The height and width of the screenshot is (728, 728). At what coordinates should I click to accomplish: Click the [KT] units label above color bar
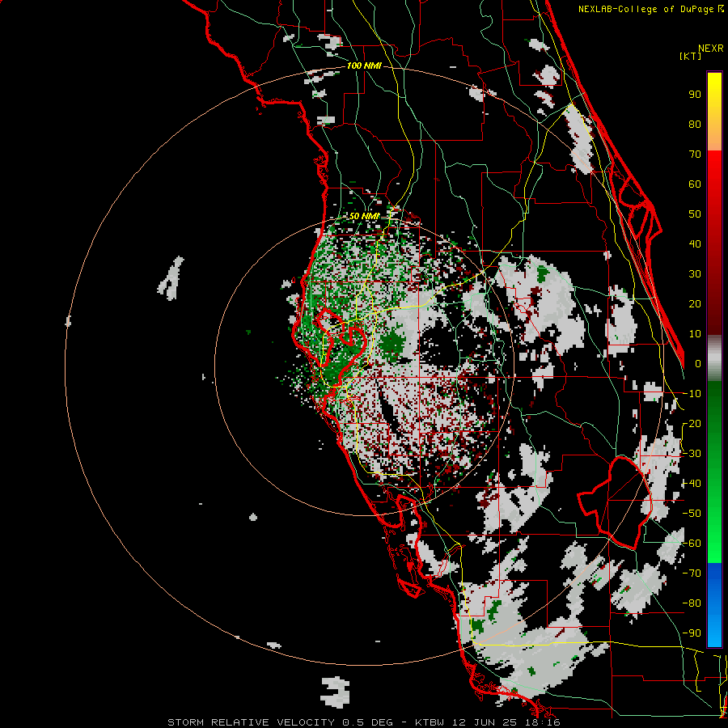(691, 56)
